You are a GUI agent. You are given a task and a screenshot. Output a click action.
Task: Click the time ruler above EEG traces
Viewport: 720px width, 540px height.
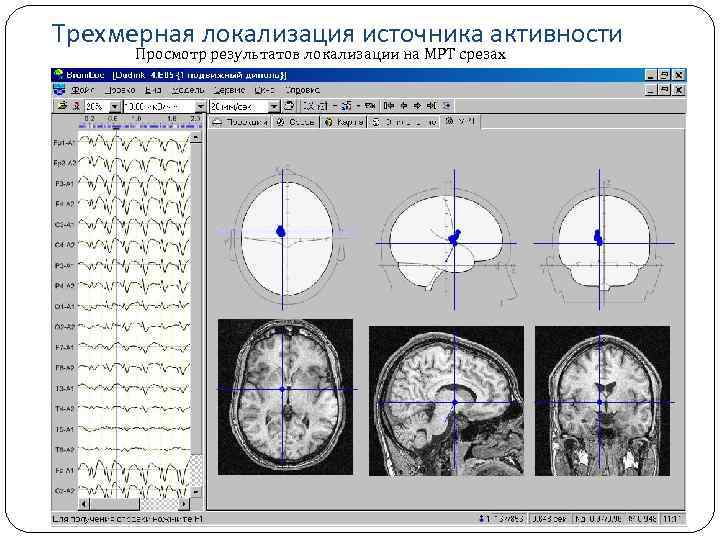(x=140, y=122)
